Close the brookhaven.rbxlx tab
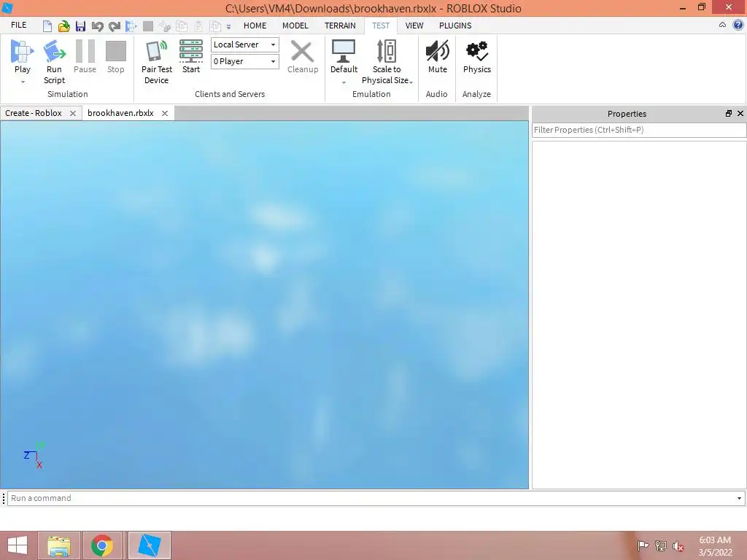This screenshot has height=560, width=747. point(165,113)
